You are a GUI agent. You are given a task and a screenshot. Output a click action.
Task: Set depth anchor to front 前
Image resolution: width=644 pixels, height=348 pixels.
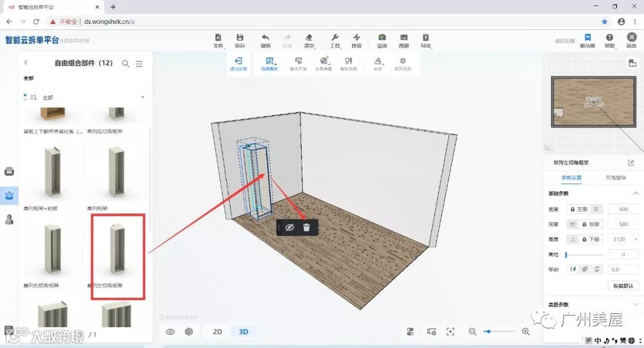pyautogui.click(x=572, y=224)
